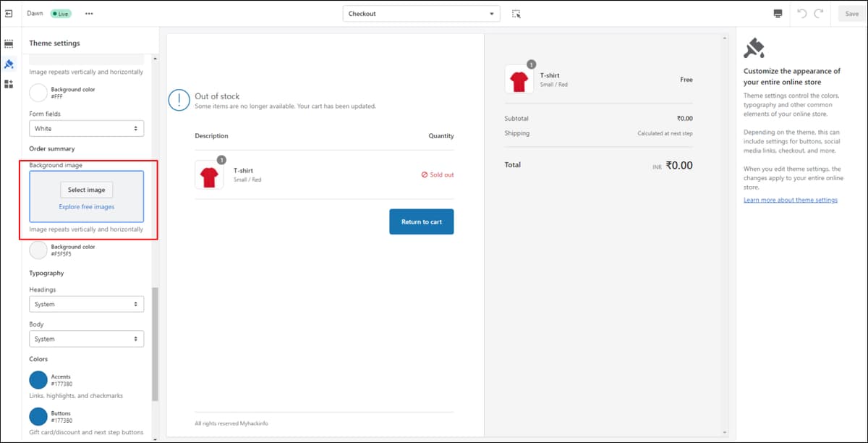Click the Typography section heading
Screen dimensions: 868x443
point(46,273)
